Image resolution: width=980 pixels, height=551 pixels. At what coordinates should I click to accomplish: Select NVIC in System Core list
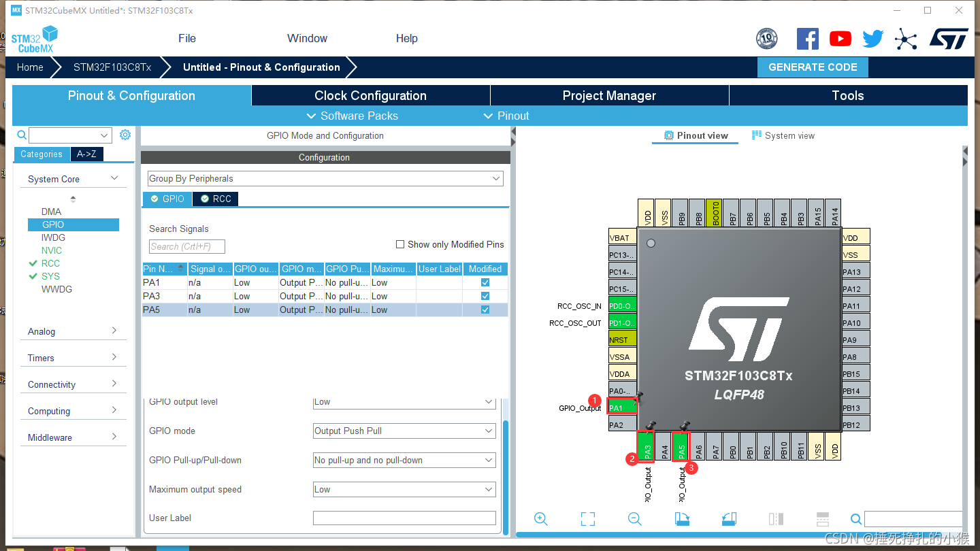(x=52, y=250)
